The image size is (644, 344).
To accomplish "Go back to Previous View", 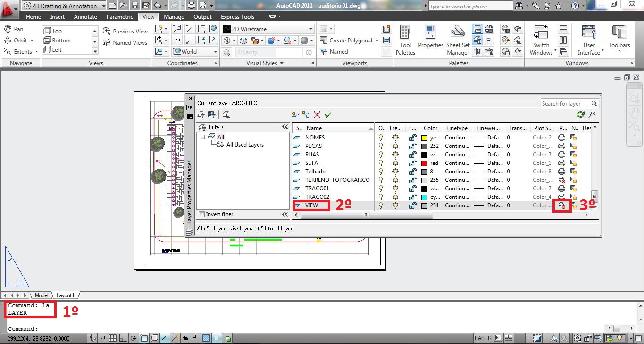I will click(125, 32).
